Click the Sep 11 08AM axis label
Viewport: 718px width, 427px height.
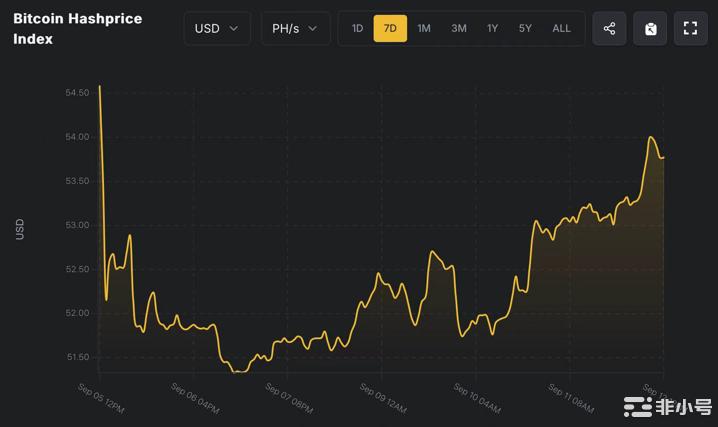click(572, 398)
